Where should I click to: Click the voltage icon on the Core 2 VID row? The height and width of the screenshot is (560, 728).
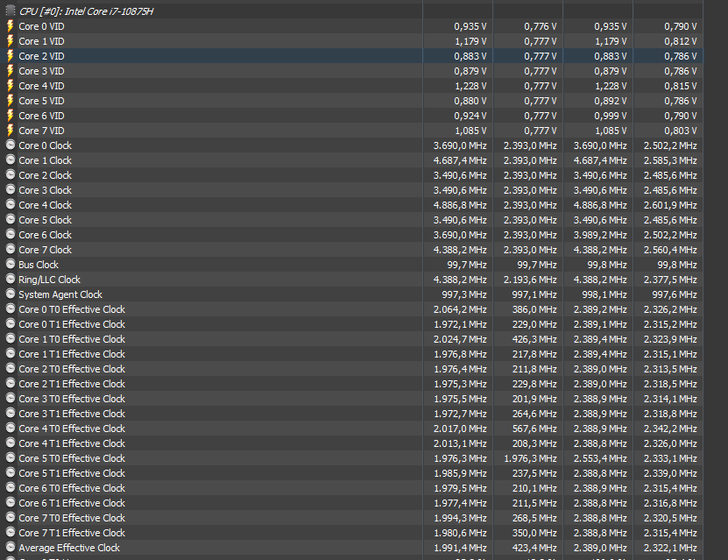[11, 56]
